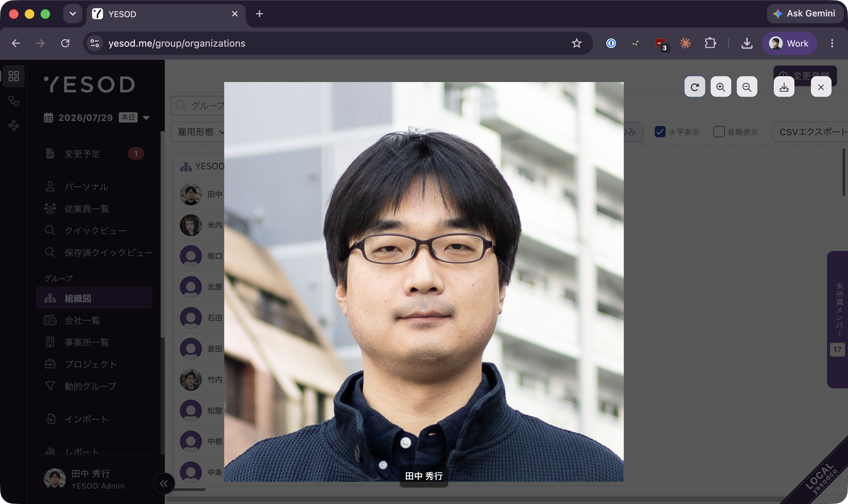Open 田中 秀行 user profile in sidebar footer

[x=84, y=479]
